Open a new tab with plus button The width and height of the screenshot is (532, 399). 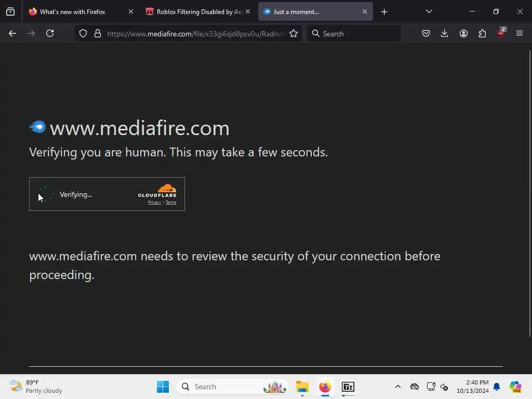tap(384, 12)
